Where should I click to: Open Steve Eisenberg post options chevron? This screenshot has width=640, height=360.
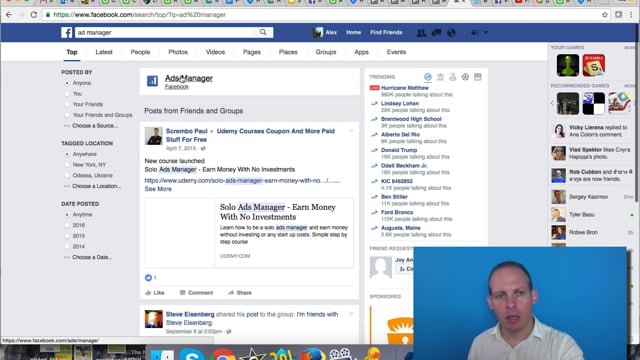(x=351, y=314)
